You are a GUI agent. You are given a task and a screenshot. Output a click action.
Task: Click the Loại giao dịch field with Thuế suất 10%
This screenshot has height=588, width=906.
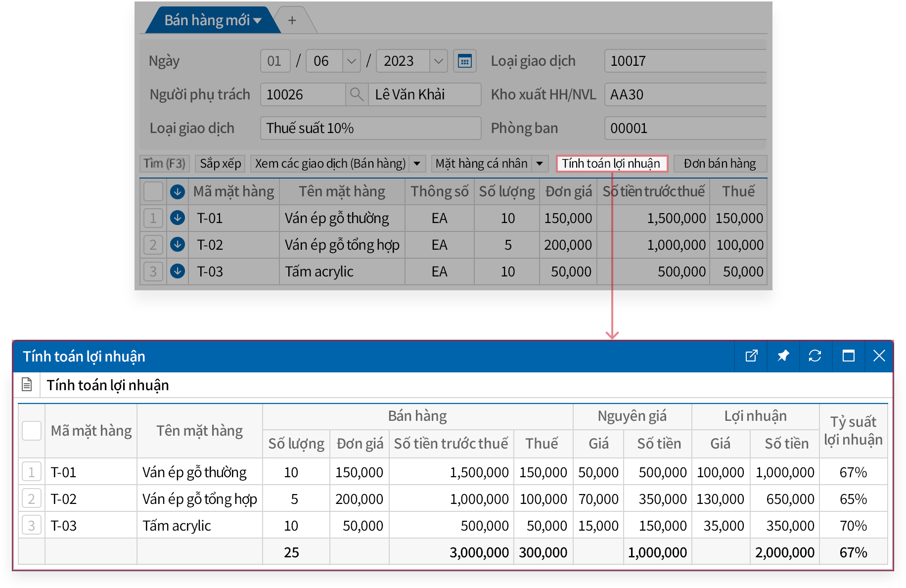click(x=370, y=129)
